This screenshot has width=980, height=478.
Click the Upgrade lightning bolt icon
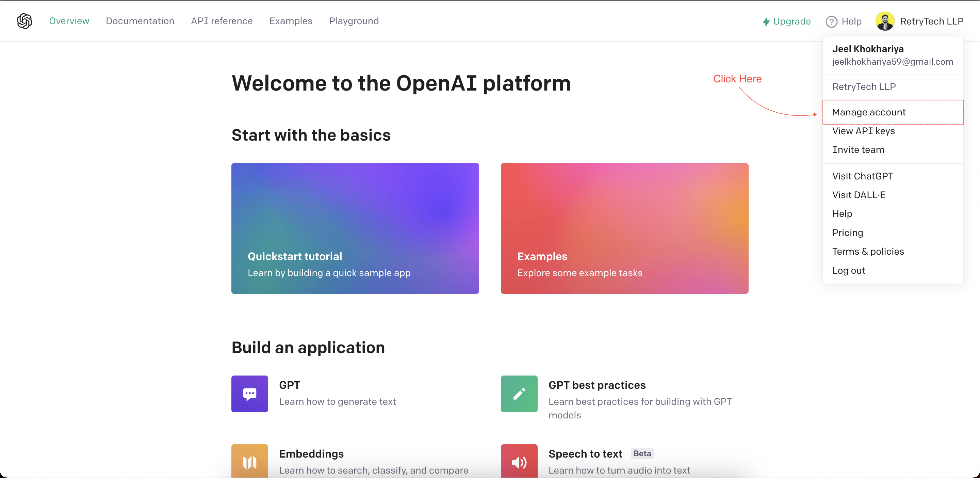point(766,22)
